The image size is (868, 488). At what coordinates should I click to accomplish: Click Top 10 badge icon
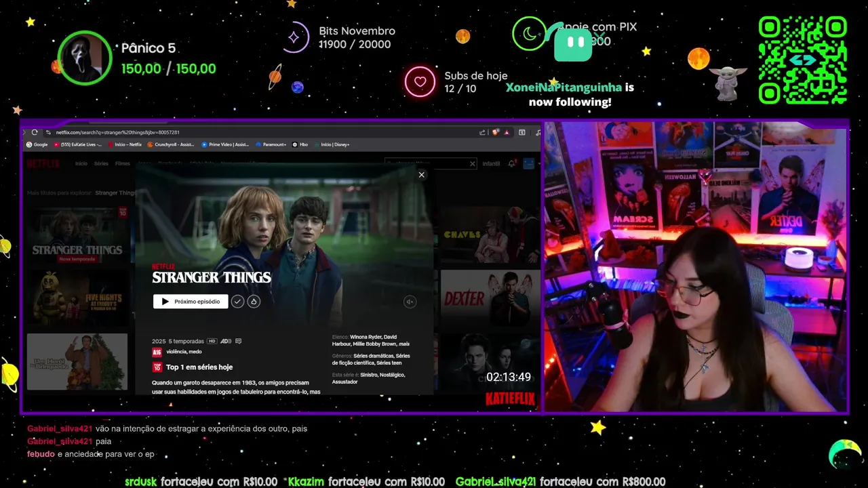coord(157,367)
